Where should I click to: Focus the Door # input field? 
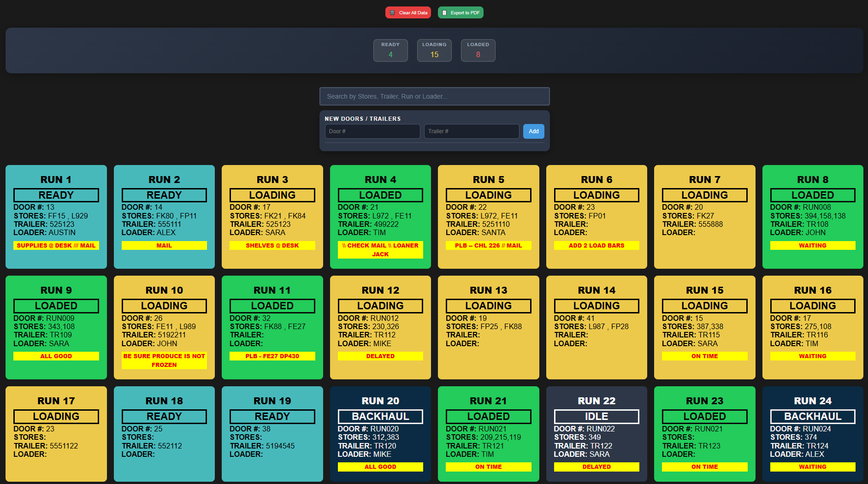point(372,131)
